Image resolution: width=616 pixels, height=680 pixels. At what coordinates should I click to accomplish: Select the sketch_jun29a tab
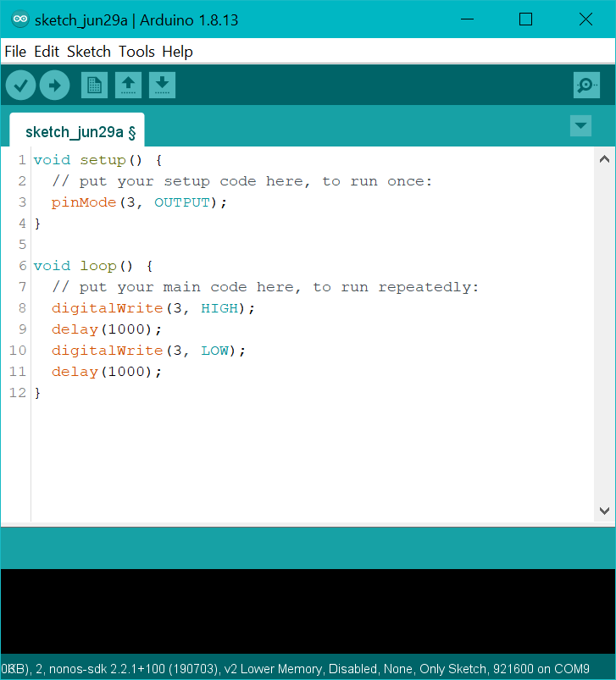[x=77, y=130]
